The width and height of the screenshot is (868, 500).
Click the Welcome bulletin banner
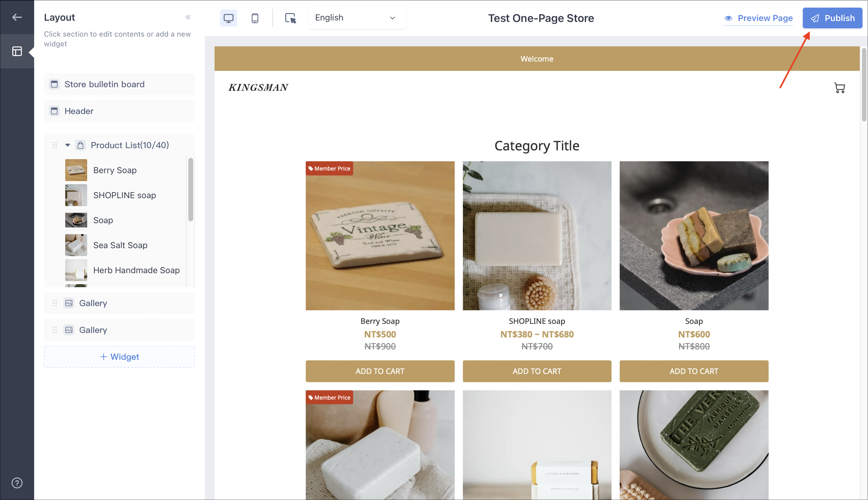tap(536, 59)
